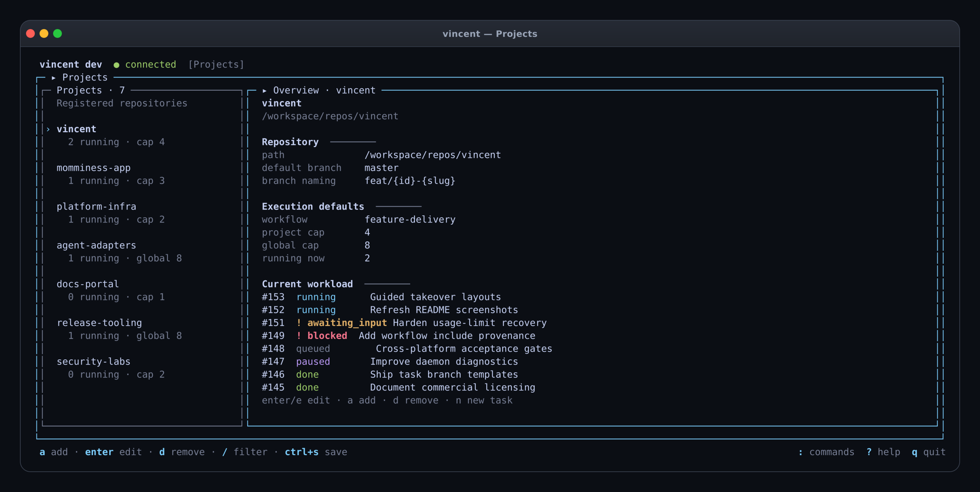
Task: Click the 'done' status of task #146
Action: pos(308,375)
